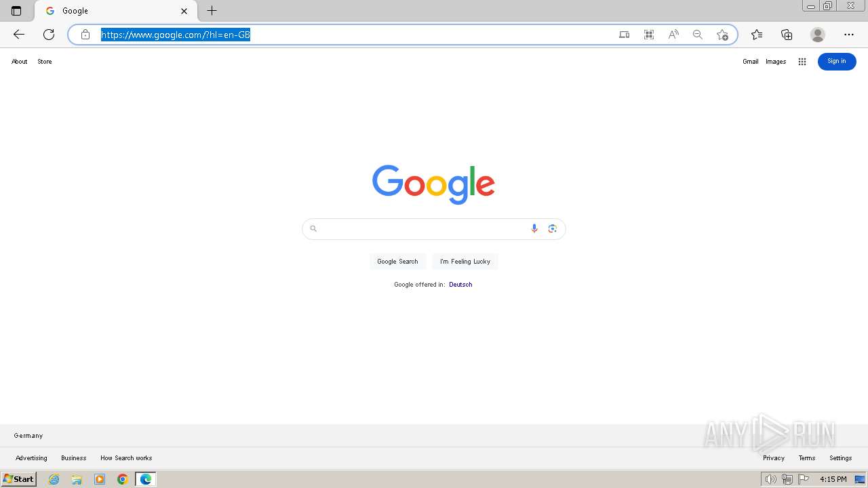
Task: Open the Terms footer link
Action: 807,458
